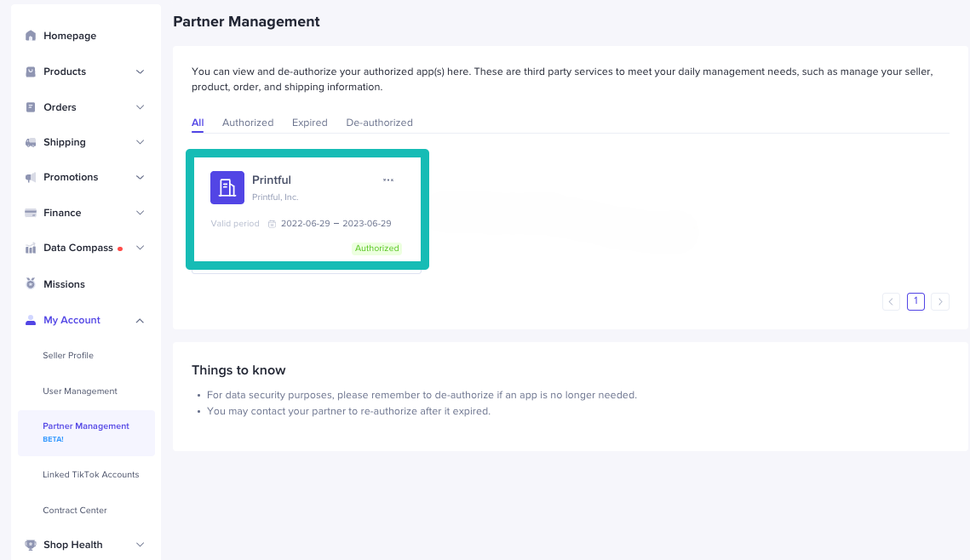The image size is (970, 560).
Task: Click the Data Compass chart icon
Action: [x=30, y=248]
